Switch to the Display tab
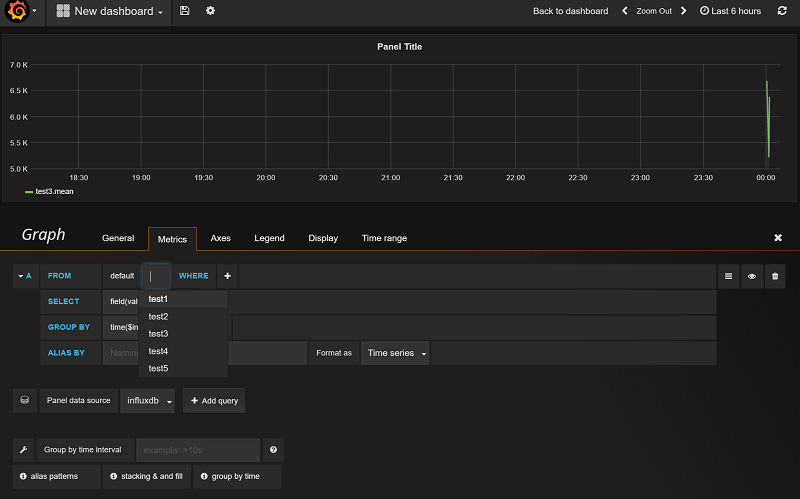The image size is (800, 499). [x=323, y=238]
